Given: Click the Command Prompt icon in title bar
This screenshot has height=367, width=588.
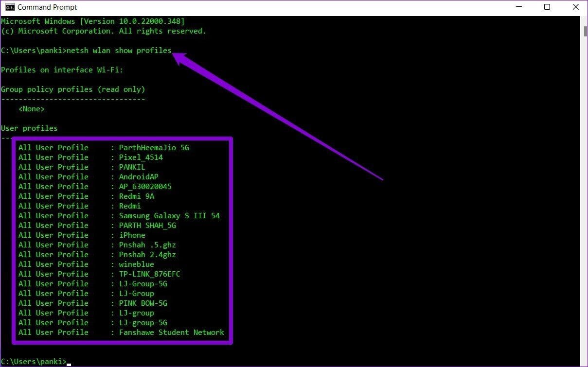Looking at the screenshot, I should tap(10, 7).
